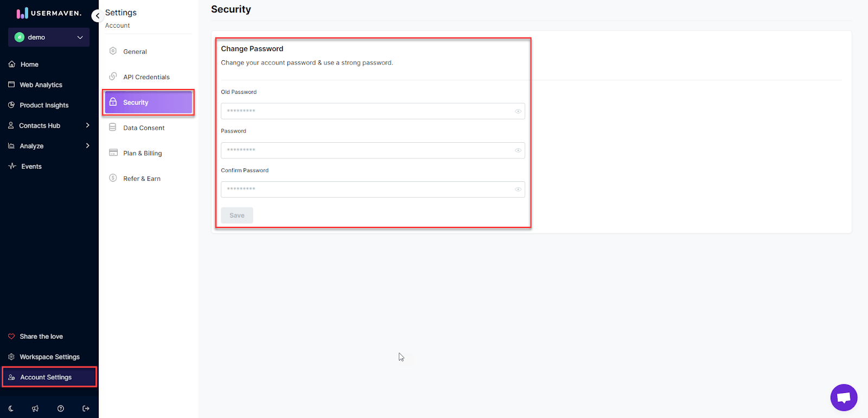
Task: Reveal the Confirm Password field value
Action: coord(518,189)
